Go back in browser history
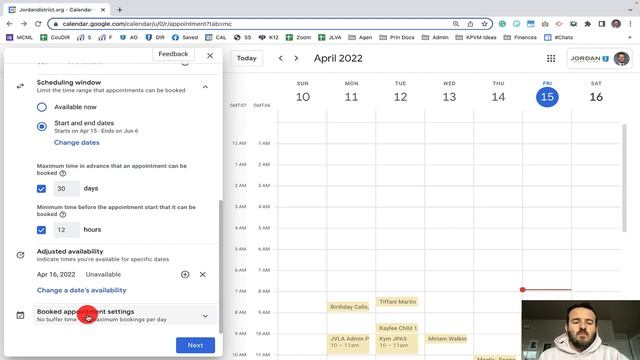This screenshot has width=640, height=360. 10,24
